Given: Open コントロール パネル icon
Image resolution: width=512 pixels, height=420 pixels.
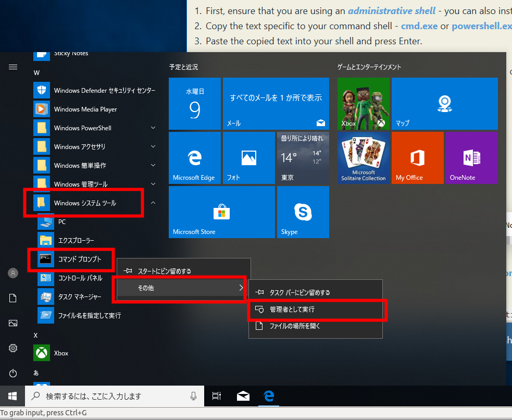Looking at the screenshot, I should (x=46, y=278).
